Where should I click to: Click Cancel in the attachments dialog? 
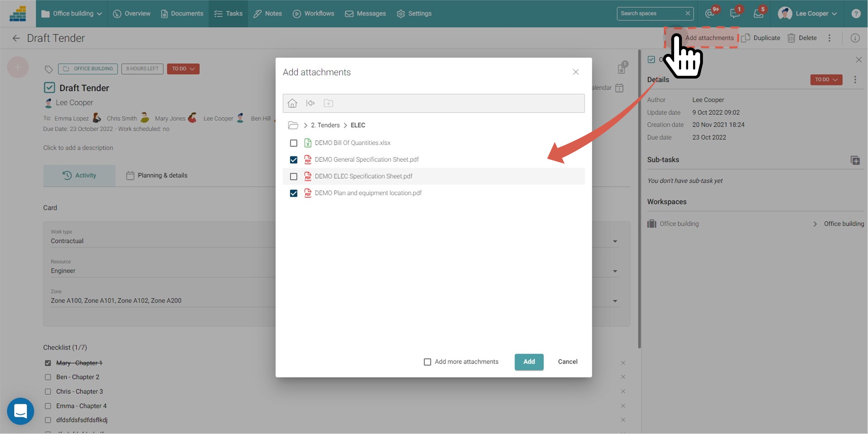pyautogui.click(x=568, y=362)
